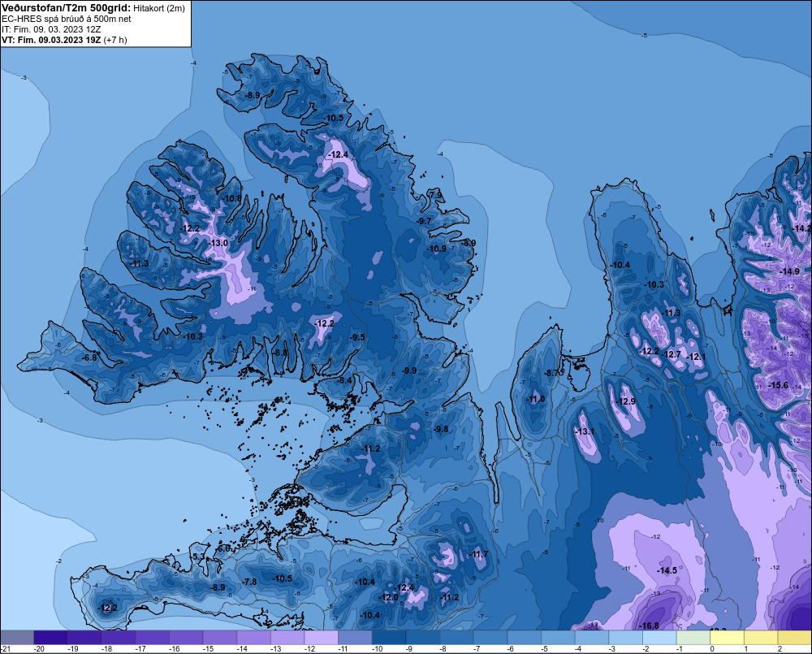Click the -7.8 temperature label

pos(250,582)
